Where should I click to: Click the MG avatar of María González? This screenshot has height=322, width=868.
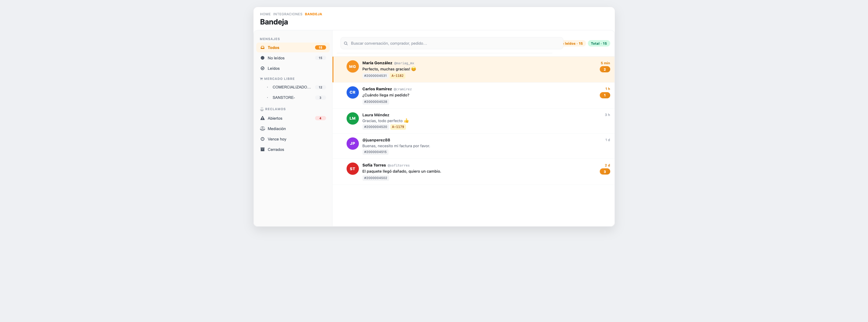click(x=352, y=67)
